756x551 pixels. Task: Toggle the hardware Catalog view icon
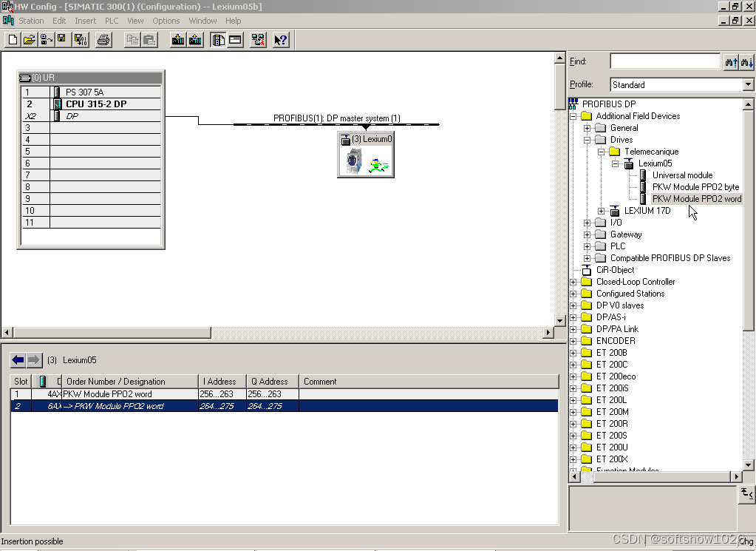(x=219, y=39)
